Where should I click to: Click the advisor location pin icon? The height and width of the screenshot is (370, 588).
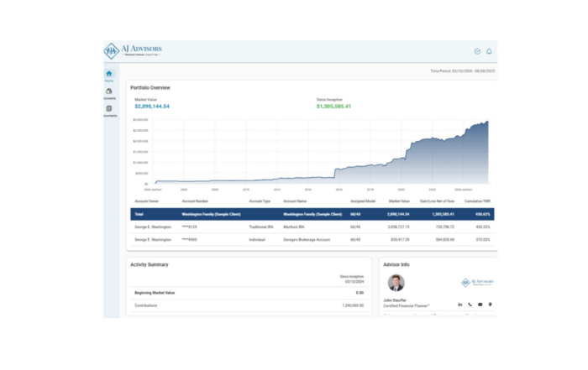490,305
